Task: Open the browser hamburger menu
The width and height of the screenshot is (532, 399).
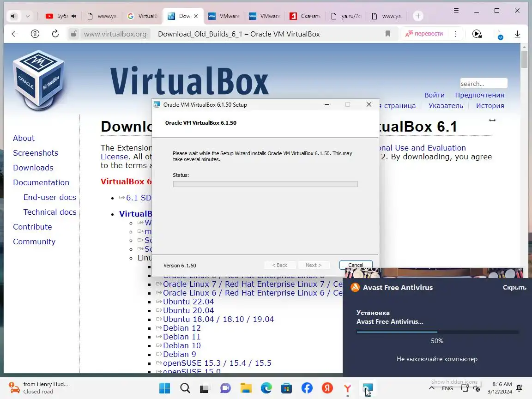Action: pos(456,11)
